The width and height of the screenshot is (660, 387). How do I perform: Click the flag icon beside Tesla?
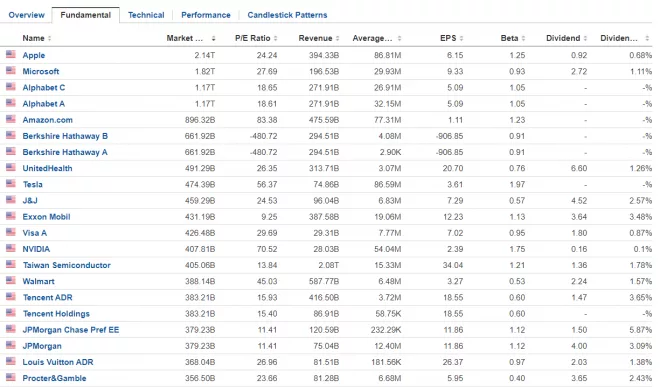tap(11, 184)
